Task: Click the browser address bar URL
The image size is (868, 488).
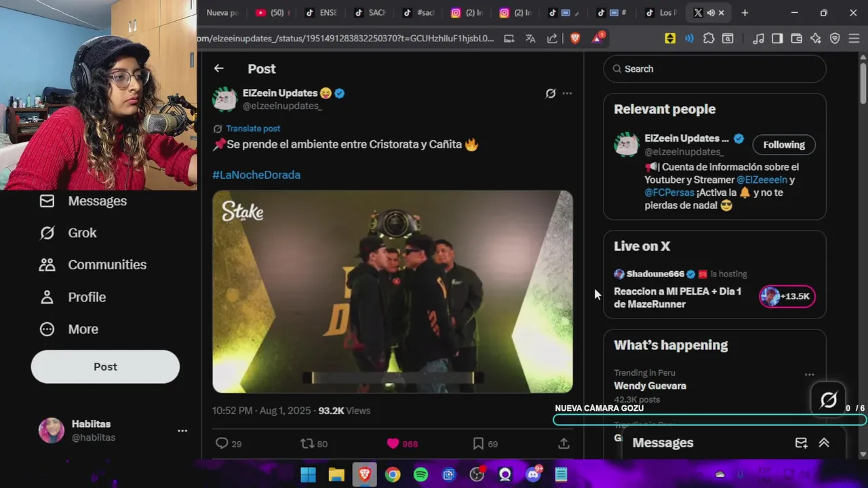Action: coord(346,39)
